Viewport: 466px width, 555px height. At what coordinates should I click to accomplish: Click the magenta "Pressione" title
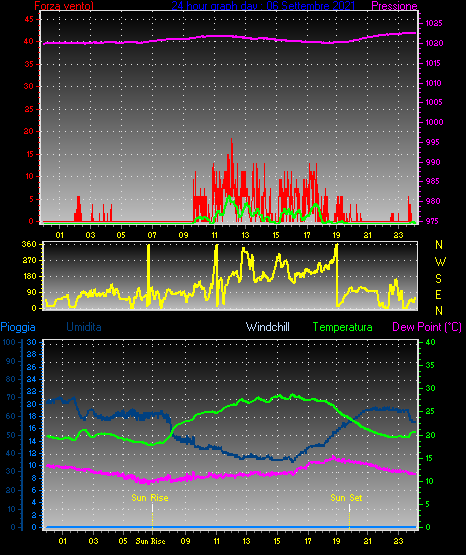click(x=394, y=6)
